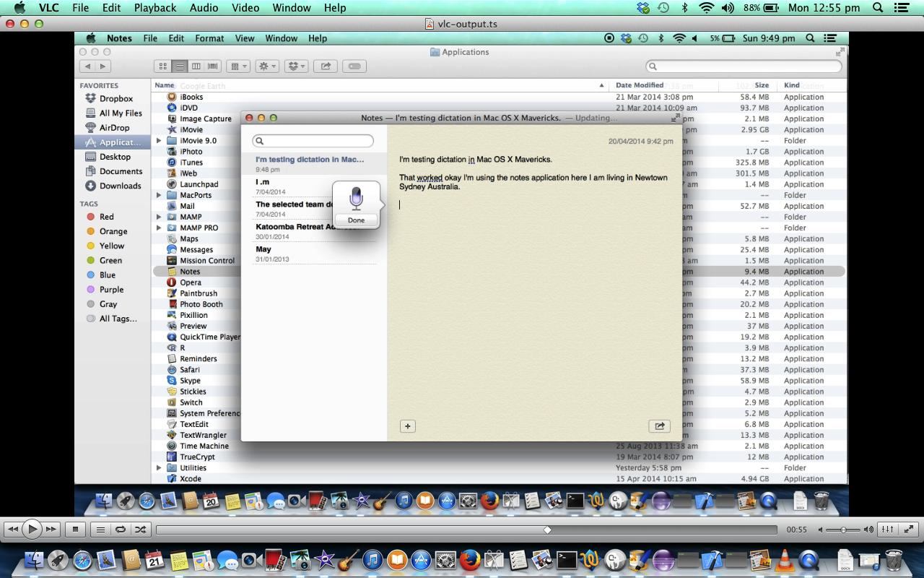Expand the MacPorts folder
Screen dimensions: 924x578
point(159,195)
